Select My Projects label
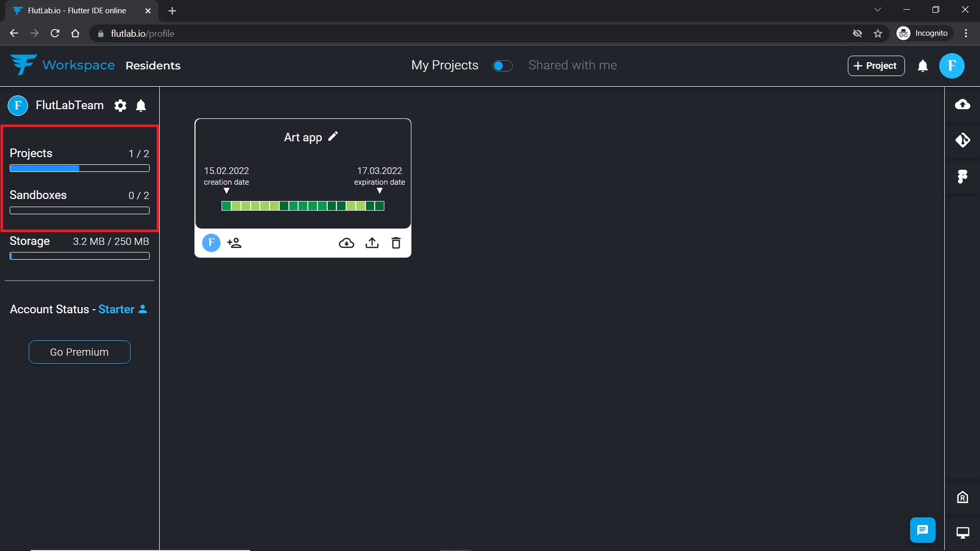980x551 pixels. pyautogui.click(x=445, y=65)
